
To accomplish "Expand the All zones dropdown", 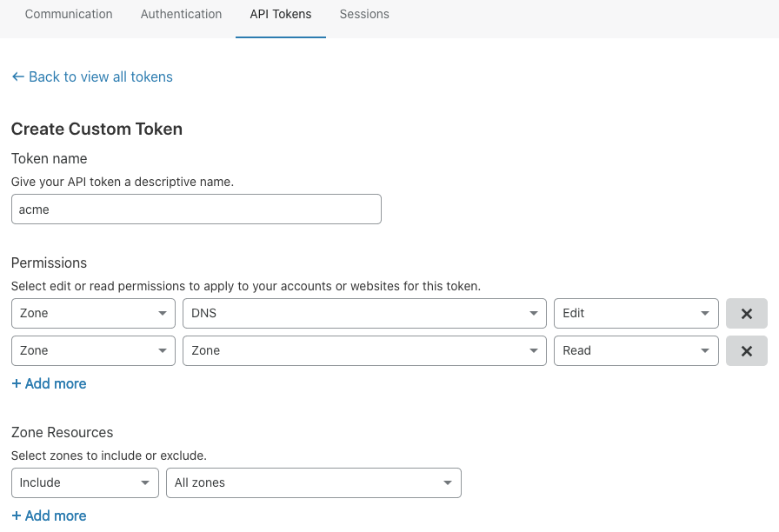I will click(x=313, y=483).
